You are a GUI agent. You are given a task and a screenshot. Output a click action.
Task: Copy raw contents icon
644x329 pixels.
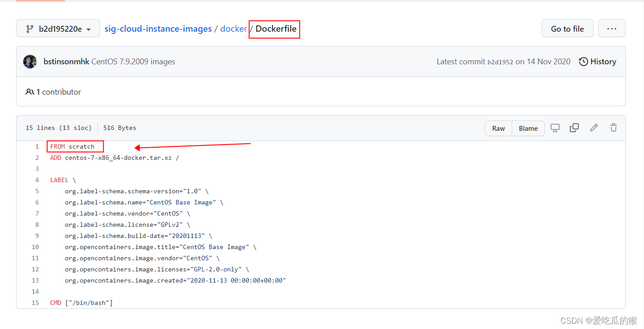click(x=574, y=128)
